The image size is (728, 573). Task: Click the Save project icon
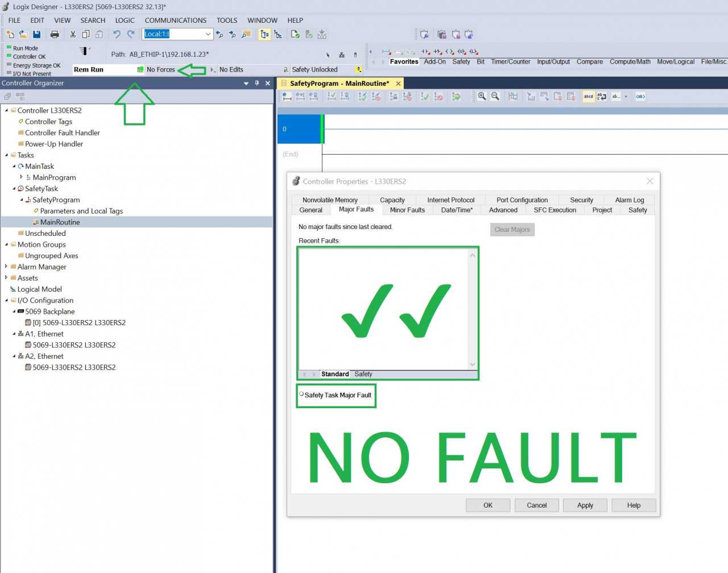(x=37, y=34)
